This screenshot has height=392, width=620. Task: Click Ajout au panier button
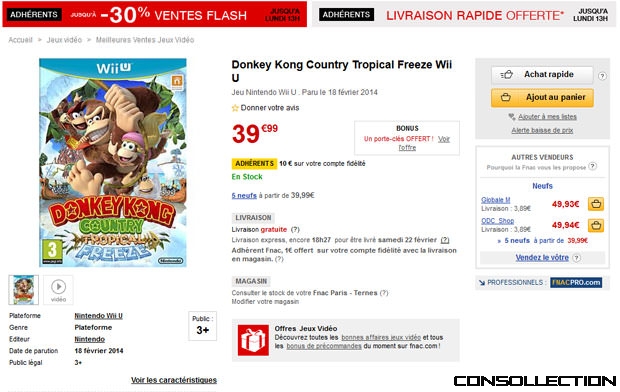point(542,97)
